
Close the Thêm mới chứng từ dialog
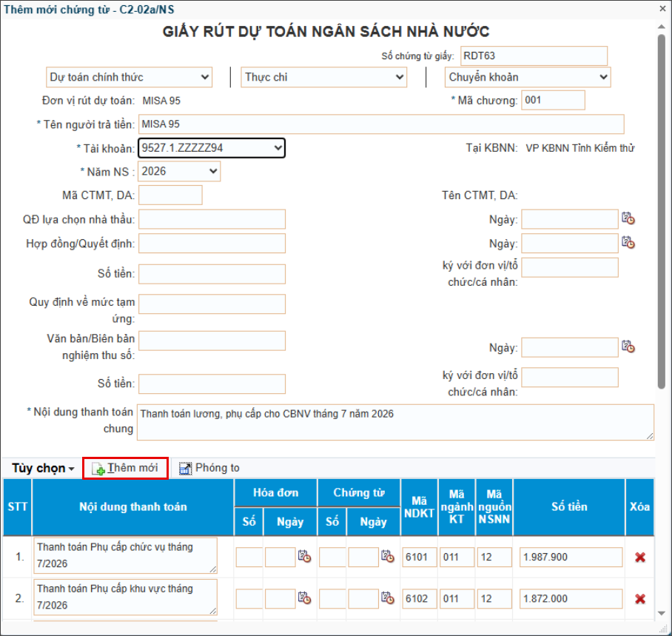(662, 9)
